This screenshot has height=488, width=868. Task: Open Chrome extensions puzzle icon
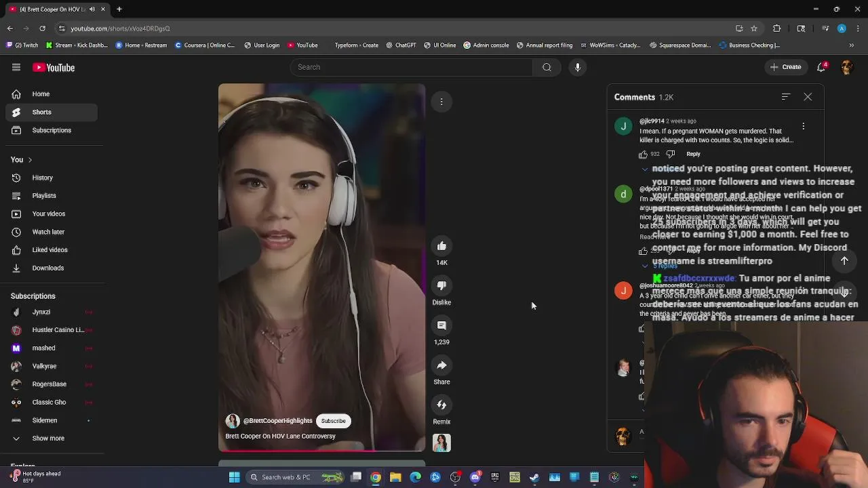[777, 28]
